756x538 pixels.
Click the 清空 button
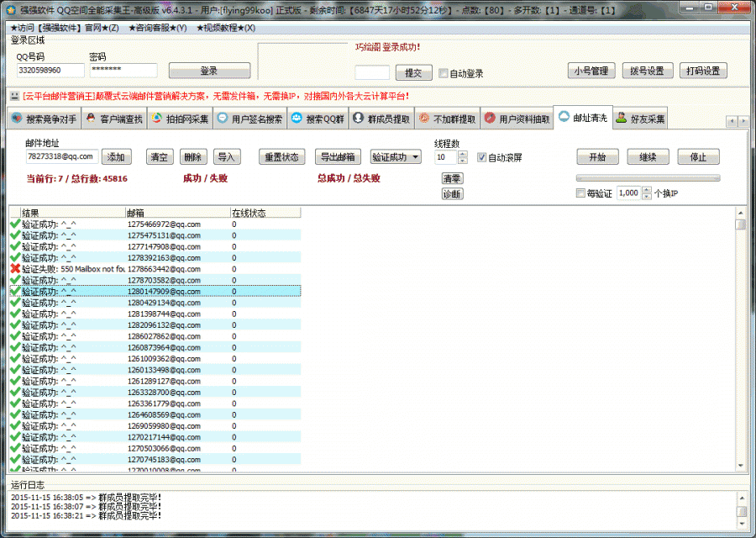(159, 157)
